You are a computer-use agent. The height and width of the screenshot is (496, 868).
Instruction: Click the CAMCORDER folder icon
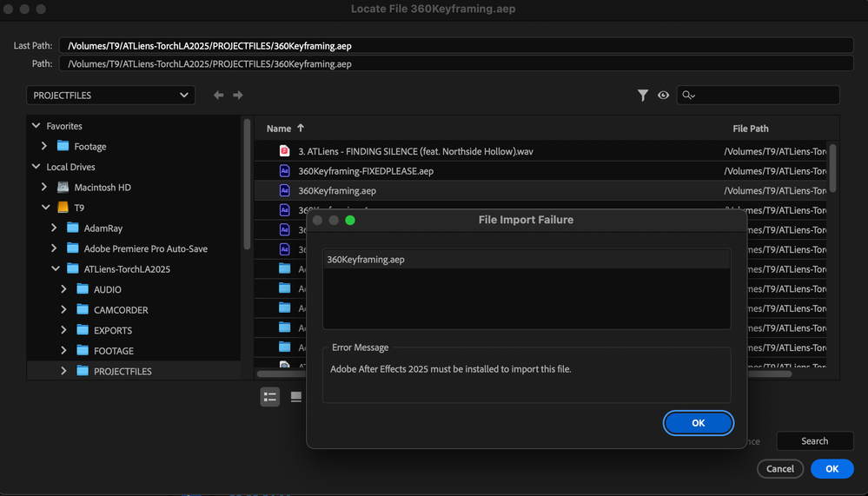[83, 309]
